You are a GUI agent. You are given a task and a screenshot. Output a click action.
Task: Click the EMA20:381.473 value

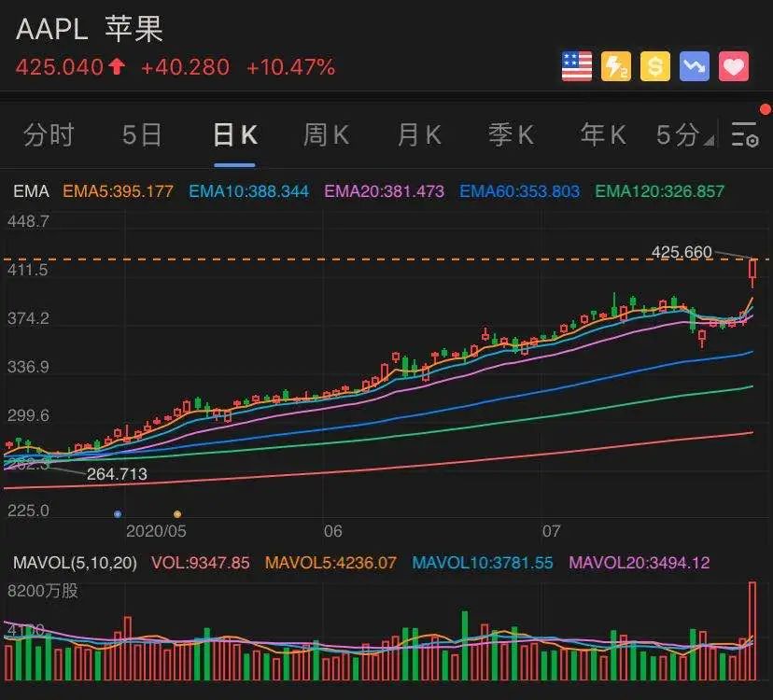tap(384, 191)
